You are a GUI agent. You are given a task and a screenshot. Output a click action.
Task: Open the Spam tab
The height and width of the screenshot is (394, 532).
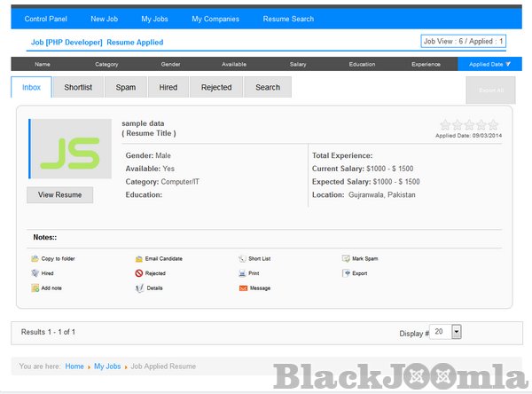click(126, 87)
